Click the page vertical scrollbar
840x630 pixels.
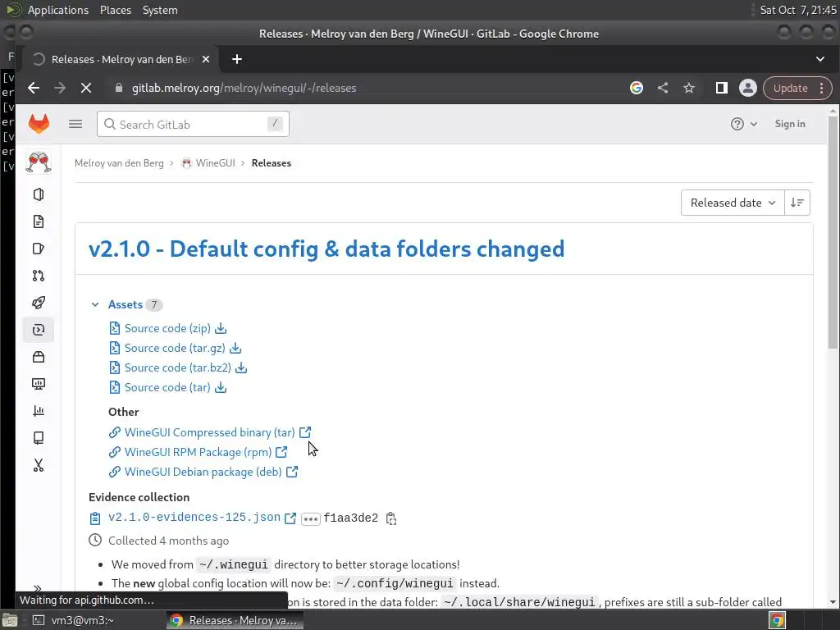click(x=833, y=231)
